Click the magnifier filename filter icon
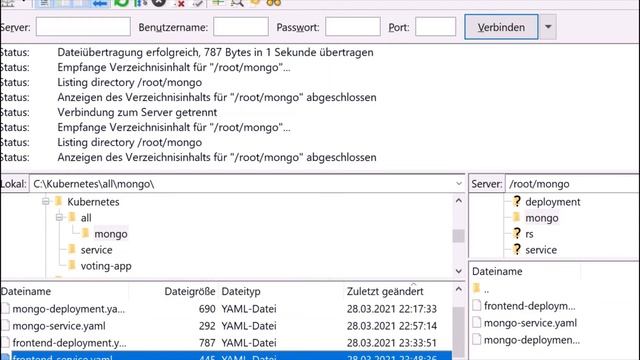 pos(237,3)
